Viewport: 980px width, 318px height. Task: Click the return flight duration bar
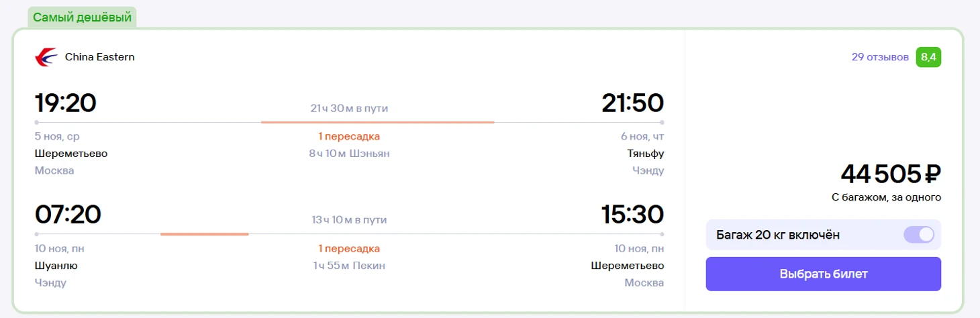[205, 234]
